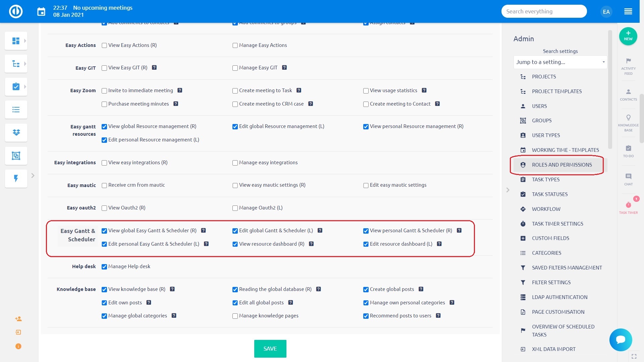Screen dimensions: 644x362
Task: Click the EA user avatar
Action: (606, 12)
